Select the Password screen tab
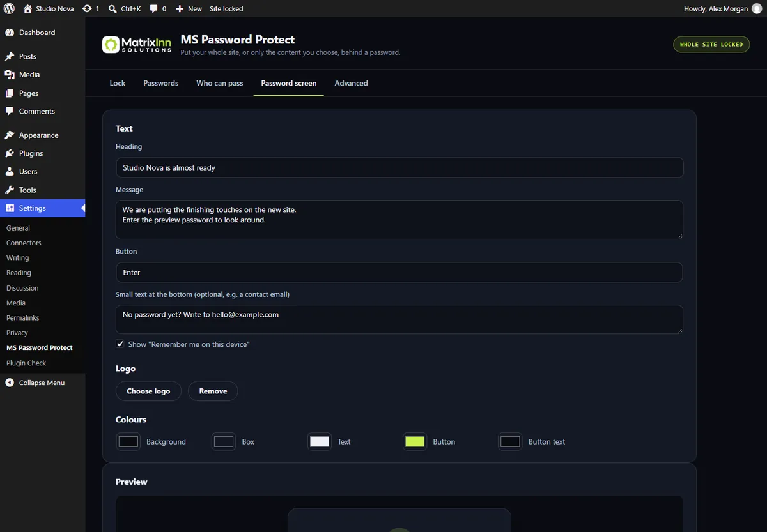The image size is (767, 532). [289, 83]
